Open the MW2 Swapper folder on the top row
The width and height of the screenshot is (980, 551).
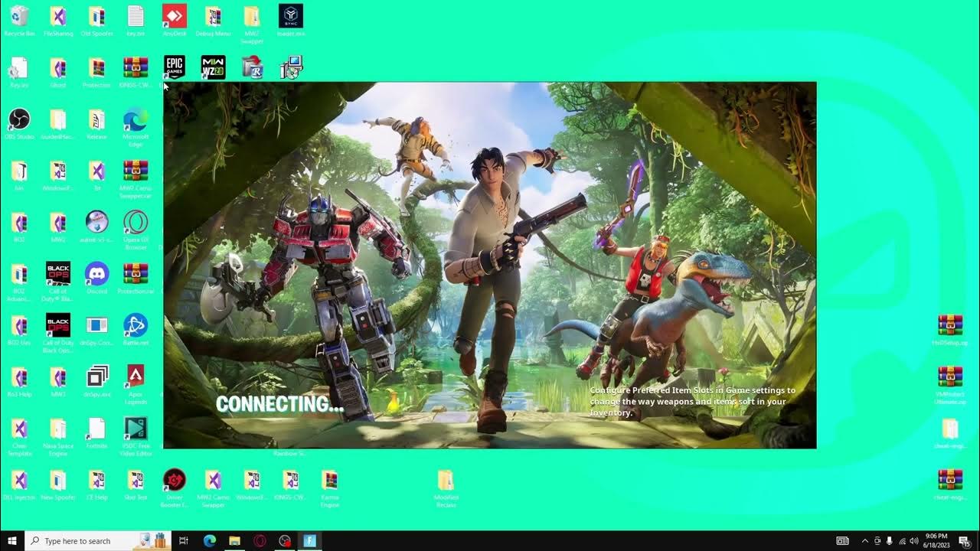(x=252, y=24)
